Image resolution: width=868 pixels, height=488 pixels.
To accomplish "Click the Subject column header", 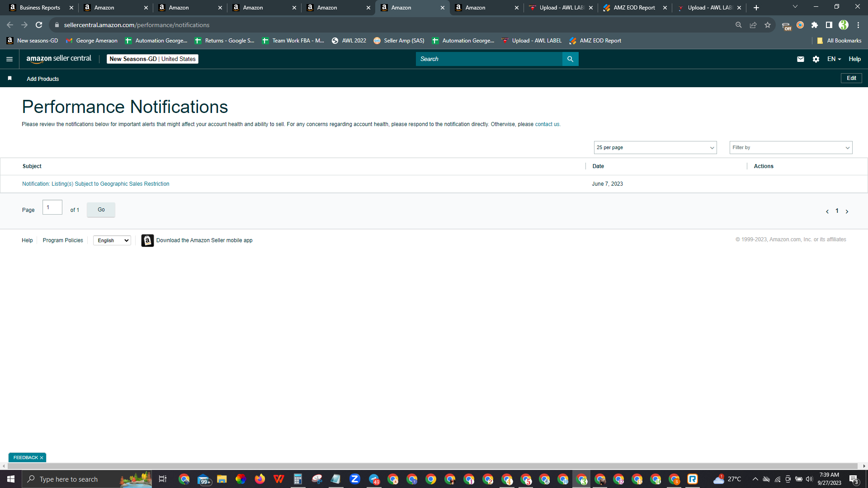I will coord(32,166).
